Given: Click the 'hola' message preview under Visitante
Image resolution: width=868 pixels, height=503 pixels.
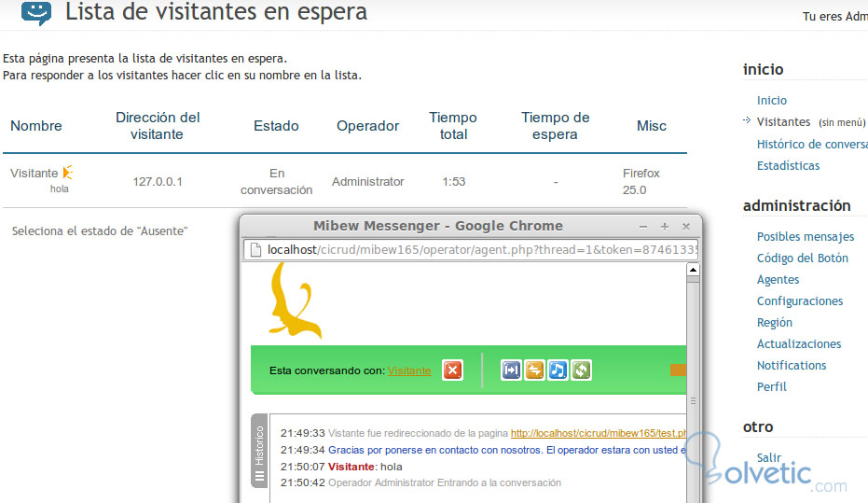Looking at the screenshot, I should [60, 189].
